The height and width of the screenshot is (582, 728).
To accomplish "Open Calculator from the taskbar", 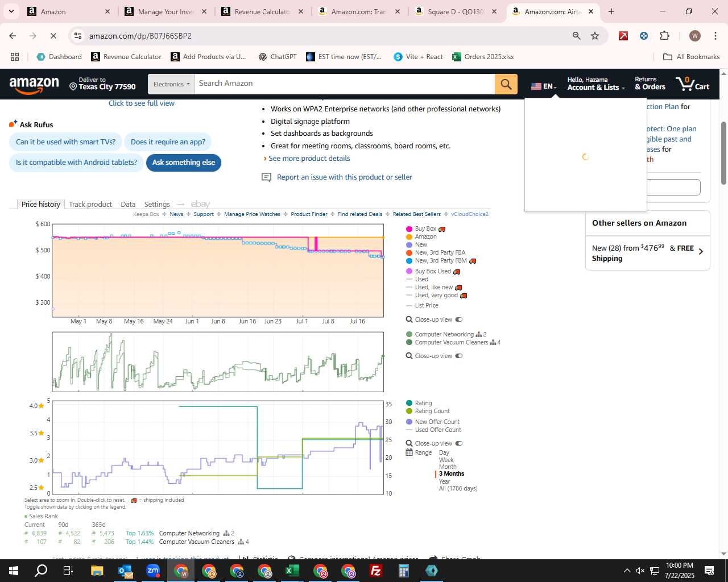I will 403,571.
